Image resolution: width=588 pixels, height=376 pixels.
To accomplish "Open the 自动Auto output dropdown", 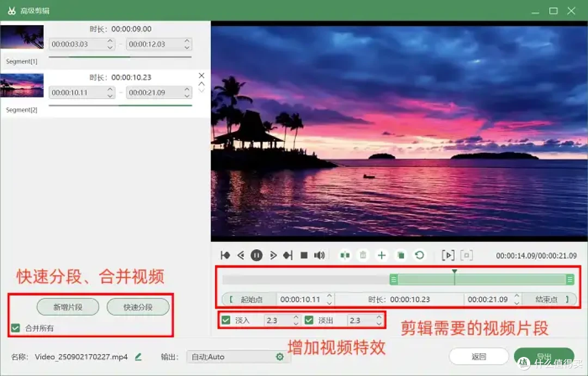I will [x=238, y=357].
